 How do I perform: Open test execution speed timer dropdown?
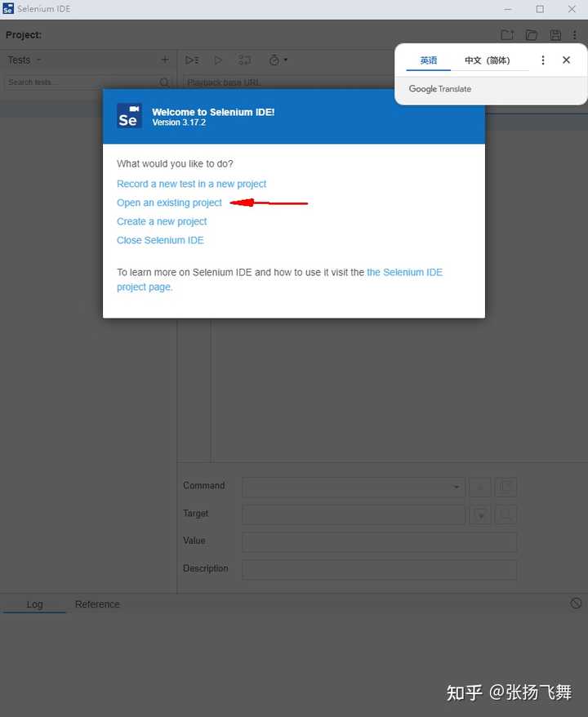278,60
